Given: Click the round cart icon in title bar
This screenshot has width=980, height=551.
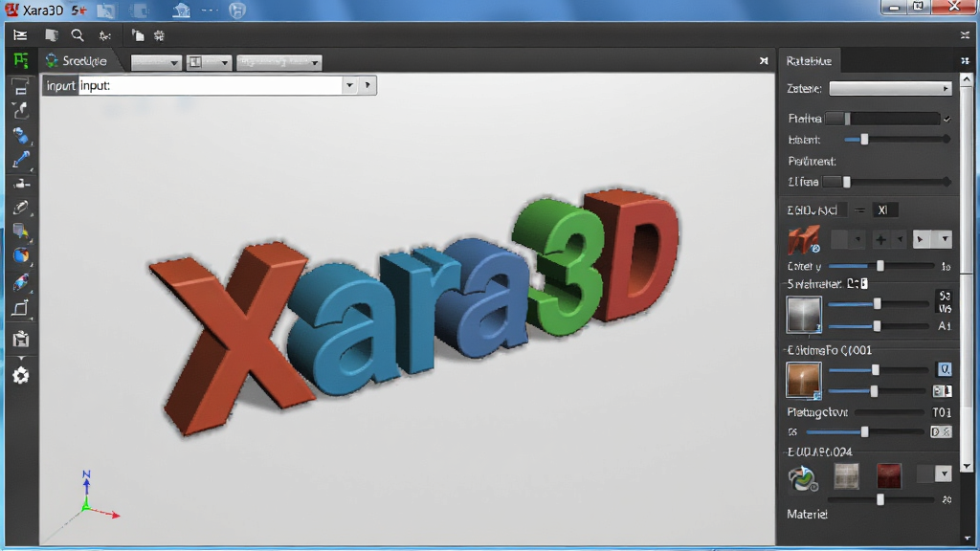Looking at the screenshot, I should click(237, 10).
